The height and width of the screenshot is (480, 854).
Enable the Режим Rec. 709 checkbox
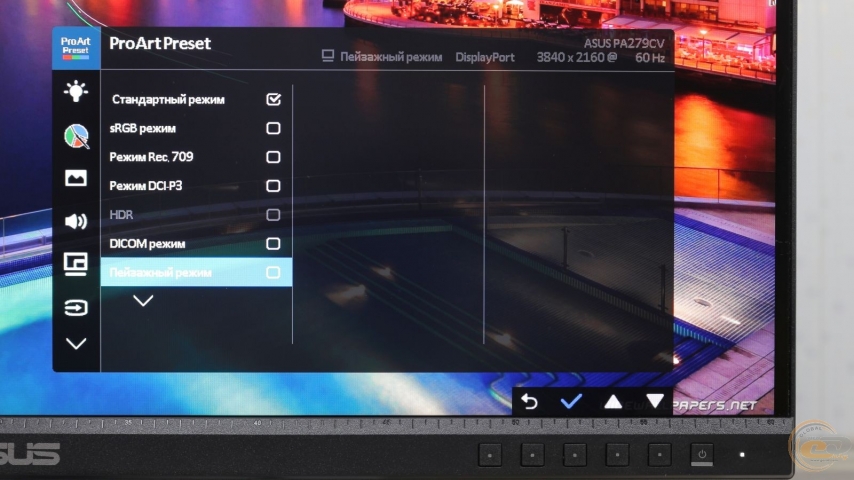273,157
